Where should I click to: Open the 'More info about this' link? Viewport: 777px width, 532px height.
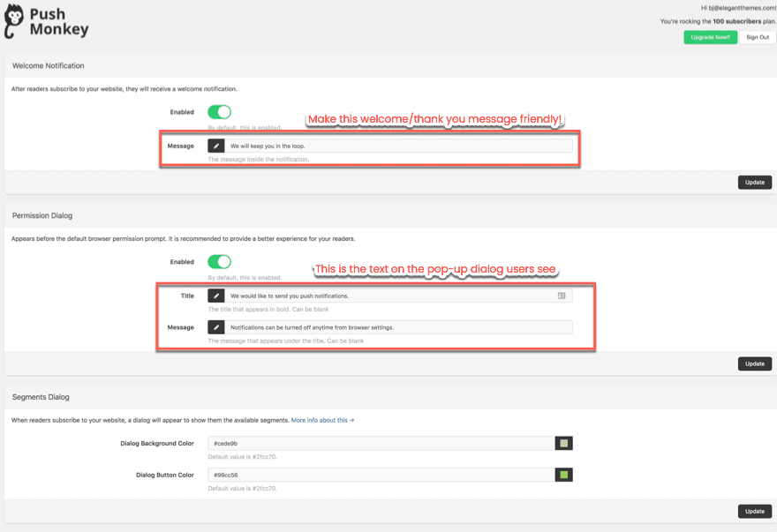pyautogui.click(x=320, y=420)
